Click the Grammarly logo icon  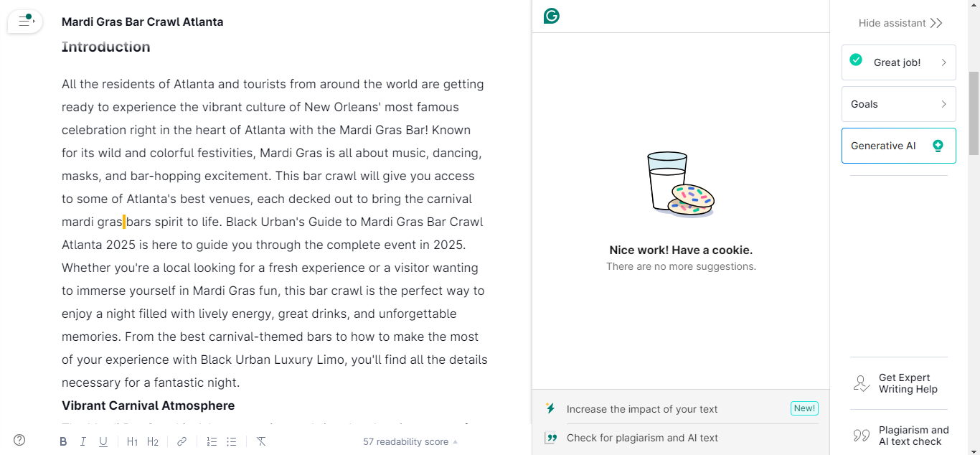[x=551, y=16]
